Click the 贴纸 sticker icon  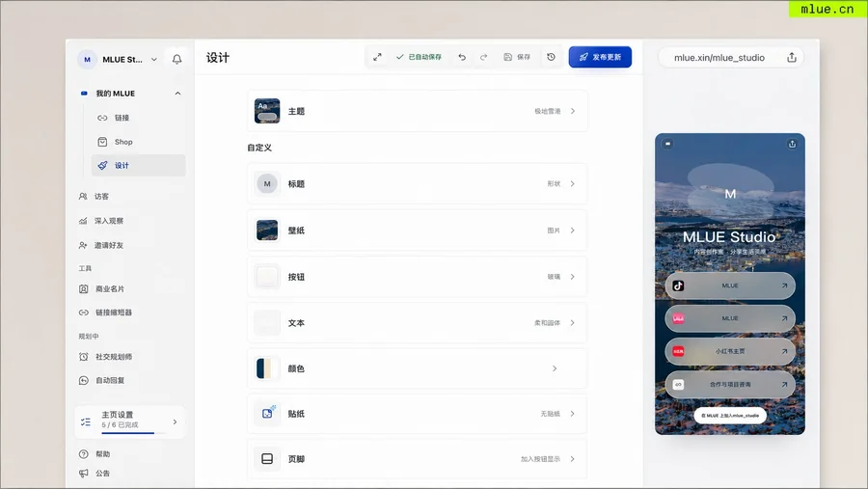pos(267,414)
